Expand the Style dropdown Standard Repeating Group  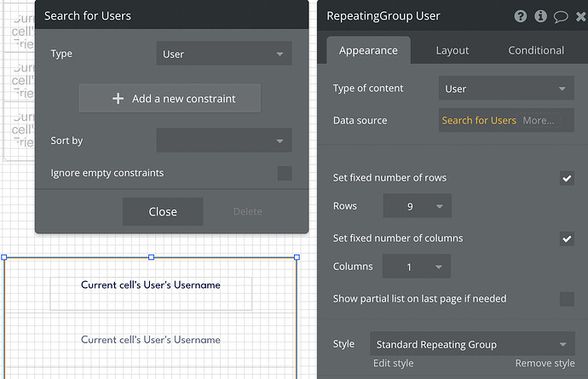[x=472, y=345]
